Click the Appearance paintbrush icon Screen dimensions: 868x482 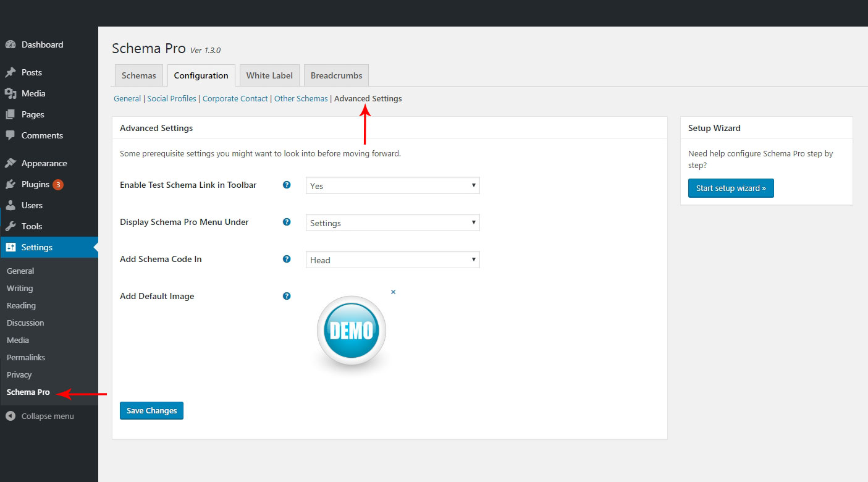tap(11, 163)
